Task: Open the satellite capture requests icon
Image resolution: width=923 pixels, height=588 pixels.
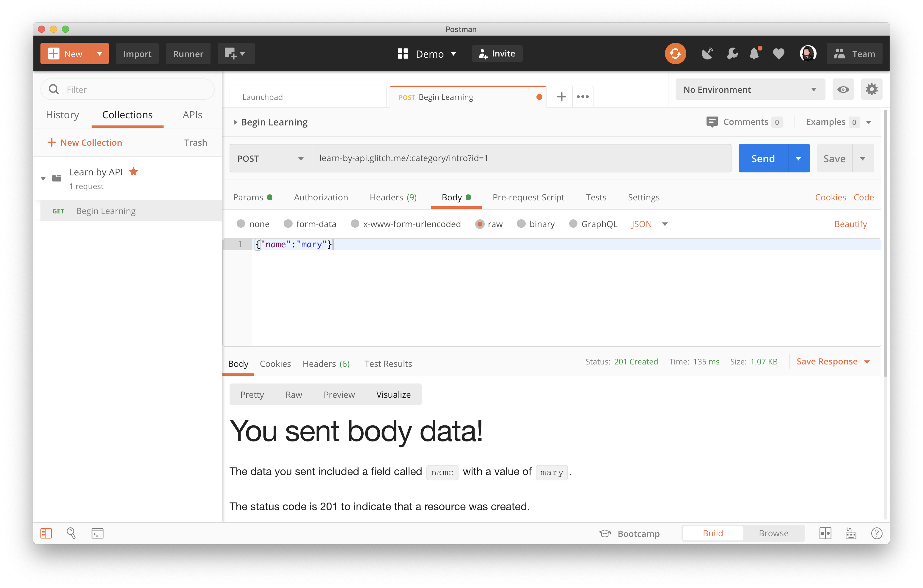Action: pyautogui.click(x=707, y=54)
